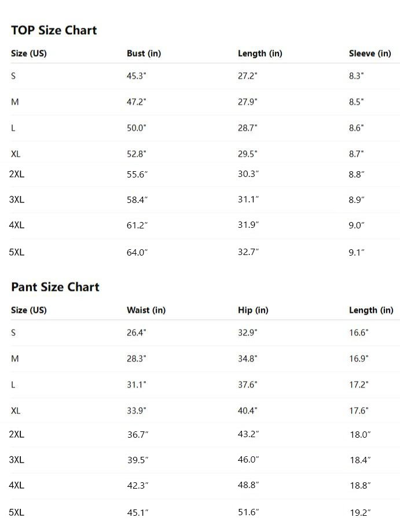400x532 pixels.
Task: Click the 46.0" hip measurement
Action: coord(248,460)
